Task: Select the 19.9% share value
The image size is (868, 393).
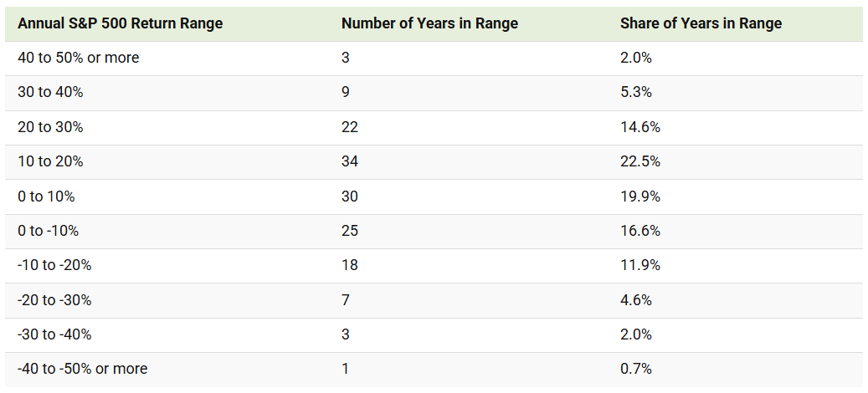Action: [640, 196]
